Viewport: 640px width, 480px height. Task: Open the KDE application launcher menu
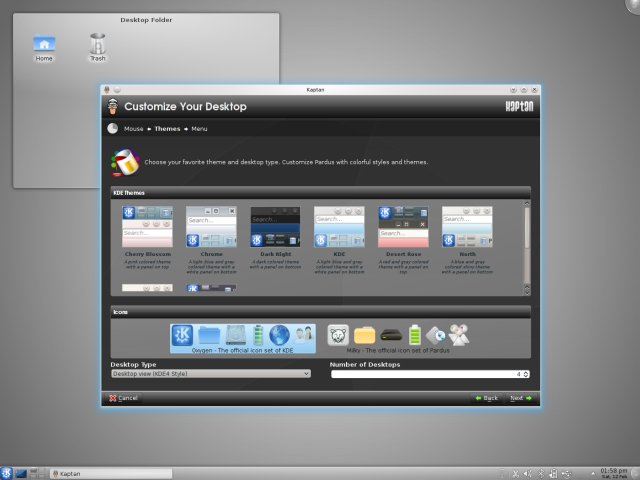pyautogui.click(x=8, y=473)
